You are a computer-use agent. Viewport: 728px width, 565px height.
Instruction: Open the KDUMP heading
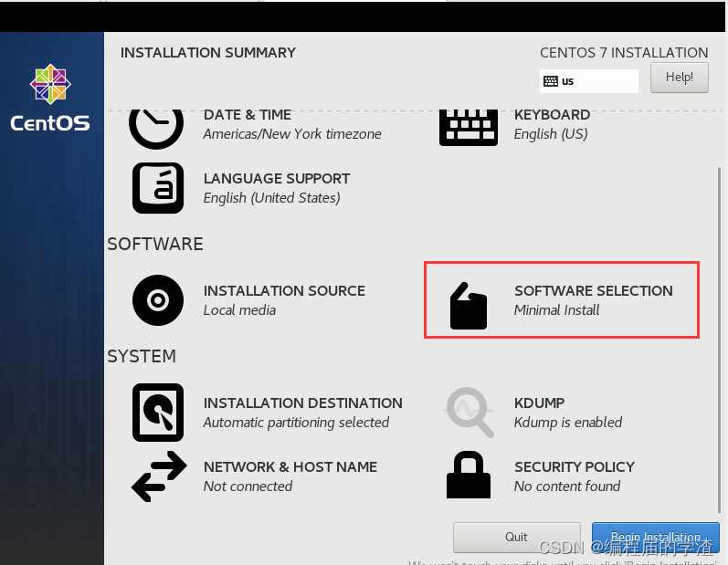click(x=540, y=403)
